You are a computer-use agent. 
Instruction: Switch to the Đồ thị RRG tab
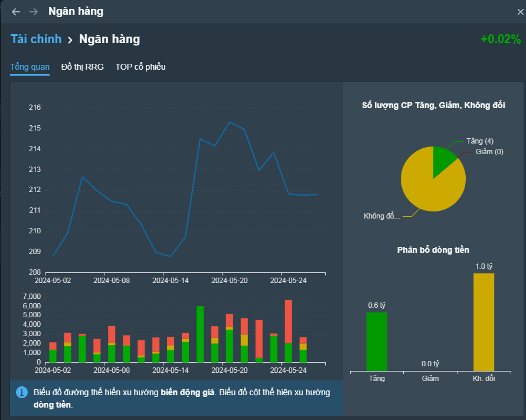coord(83,67)
